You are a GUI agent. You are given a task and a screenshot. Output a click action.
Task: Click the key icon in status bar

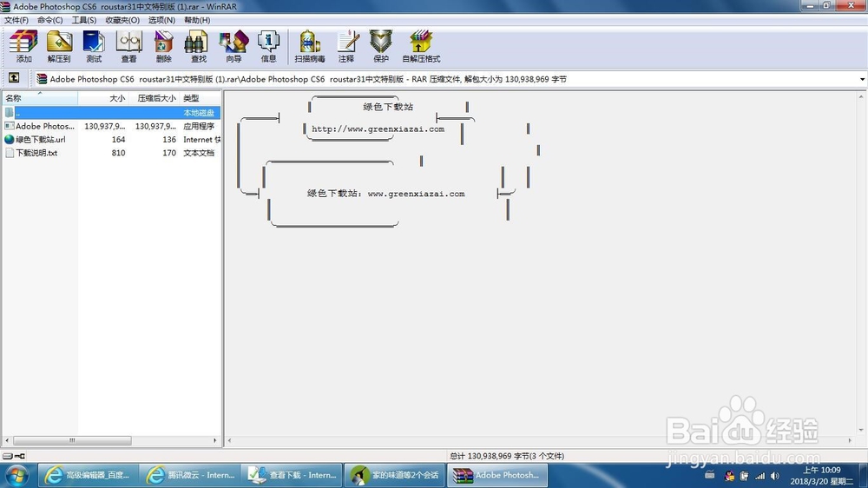pyautogui.click(x=19, y=457)
